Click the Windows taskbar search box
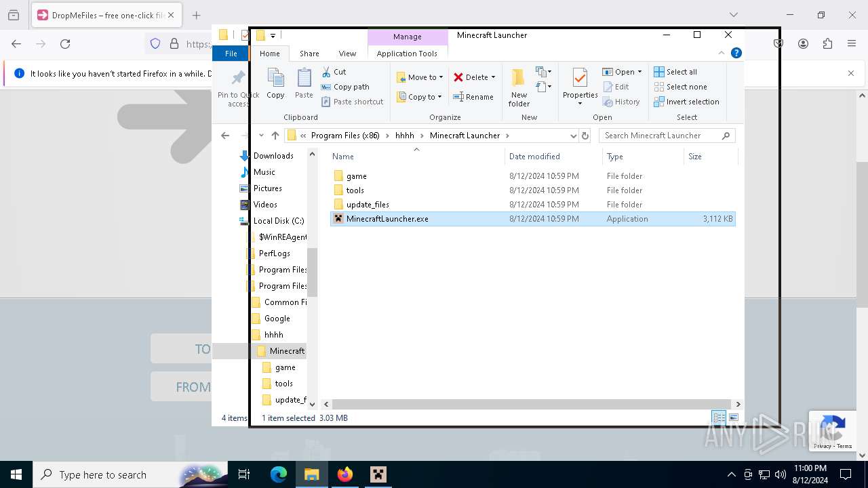This screenshot has width=868, height=488. tap(129, 474)
